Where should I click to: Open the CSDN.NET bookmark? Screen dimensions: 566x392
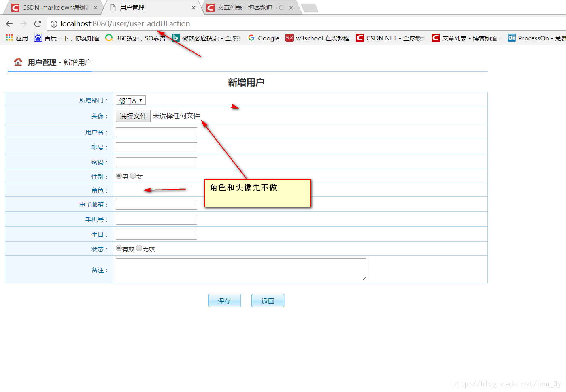click(x=390, y=38)
